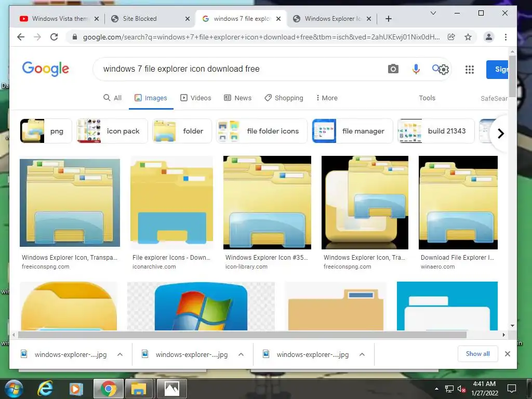Show hidden tray icons arrow
The image size is (532, 399).
click(436, 389)
